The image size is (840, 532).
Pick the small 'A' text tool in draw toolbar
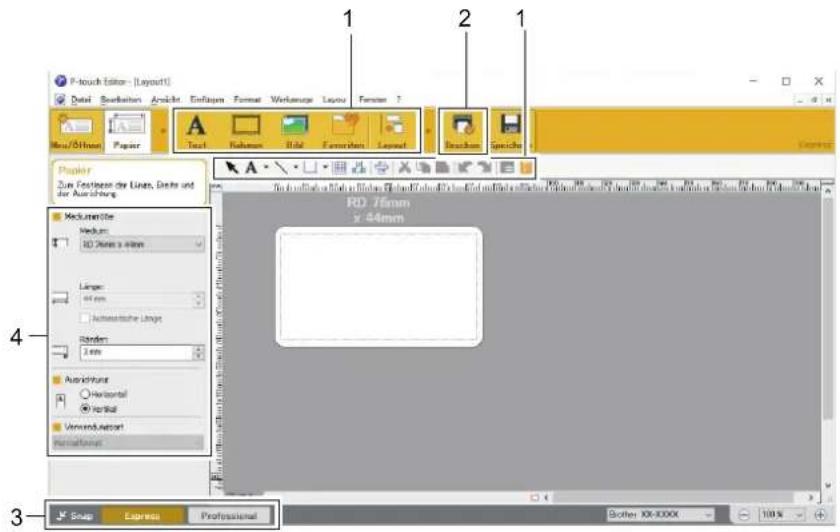click(251, 168)
